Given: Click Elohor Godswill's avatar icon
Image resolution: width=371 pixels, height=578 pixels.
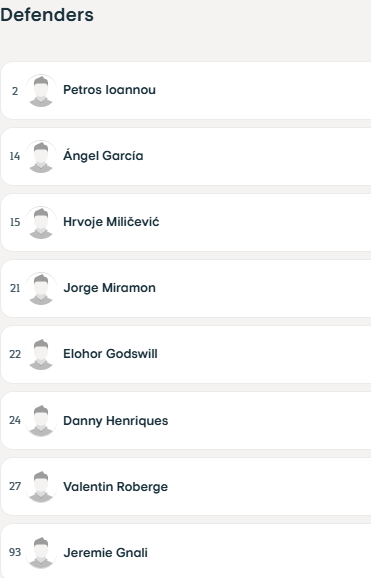Looking at the screenshot, I should (41, 354).
